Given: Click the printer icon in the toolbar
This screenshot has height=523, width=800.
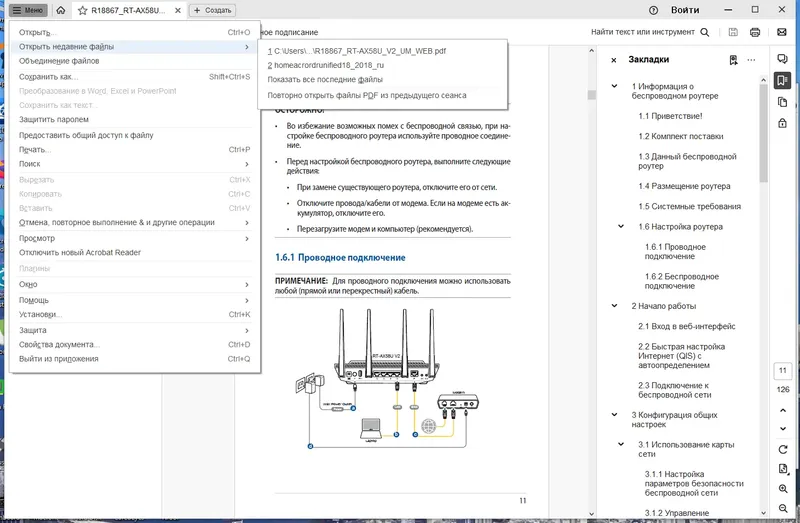Looking at the screenshot, I should (x=755, y=32).
